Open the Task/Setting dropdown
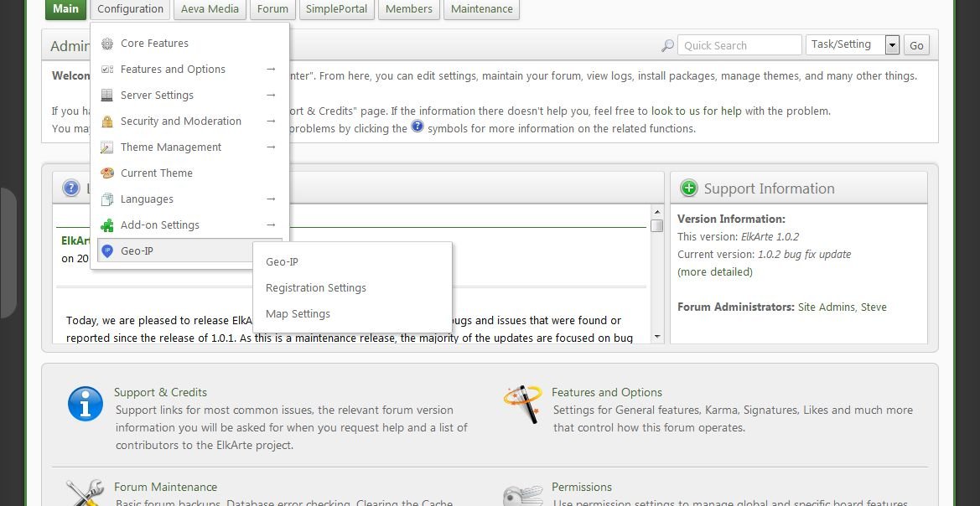The height and width of the screenshot is (506, 980). coord(853,45)
